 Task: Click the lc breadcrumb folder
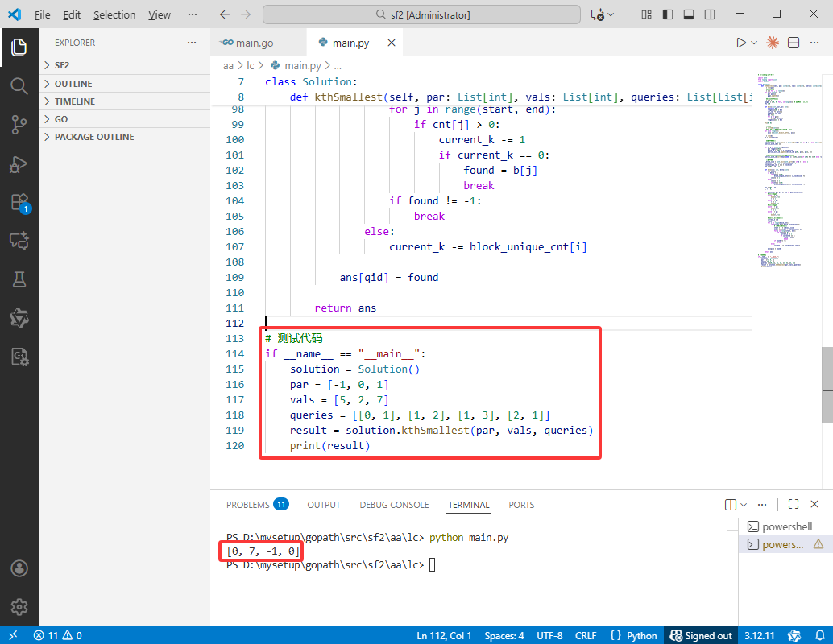pyautogui.click(x=251, y=65)
